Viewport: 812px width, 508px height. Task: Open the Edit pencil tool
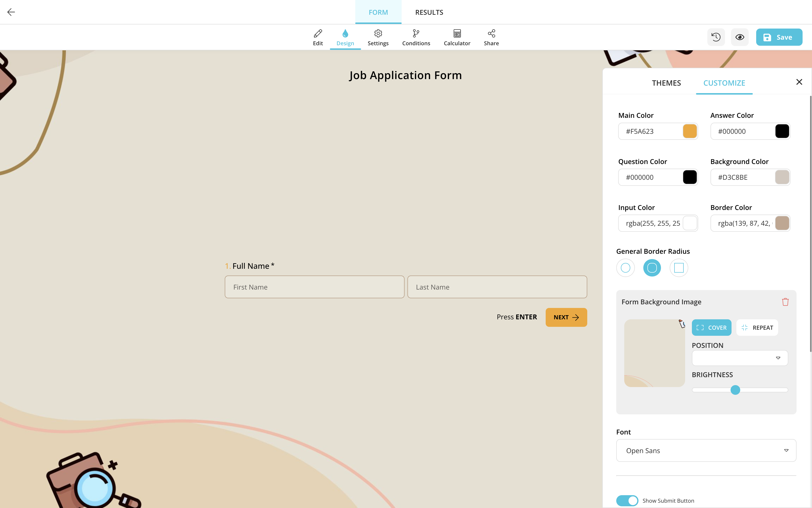point(318,37)
